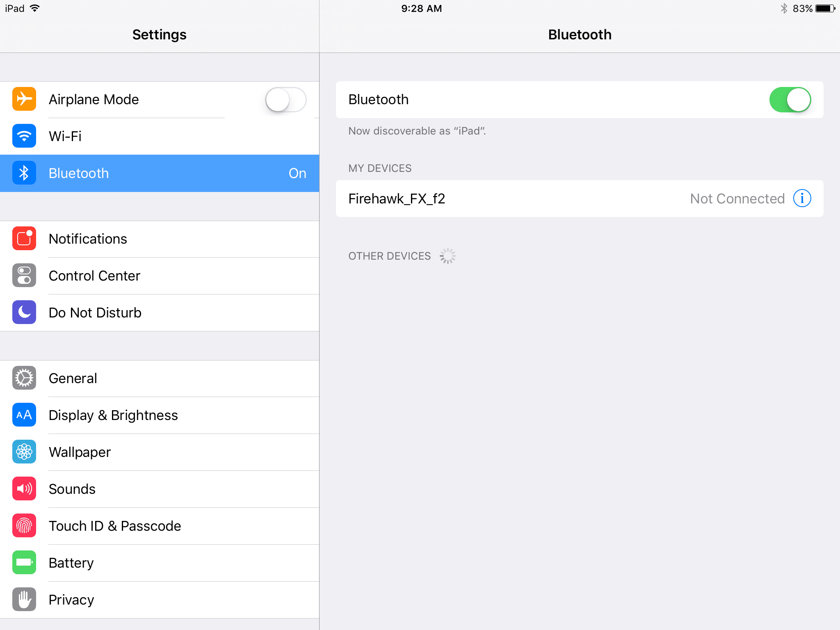Tap the Display & Brightness icon
This screenshot has height=630, width=840.
pyautogui.click(x=24, y=414)
